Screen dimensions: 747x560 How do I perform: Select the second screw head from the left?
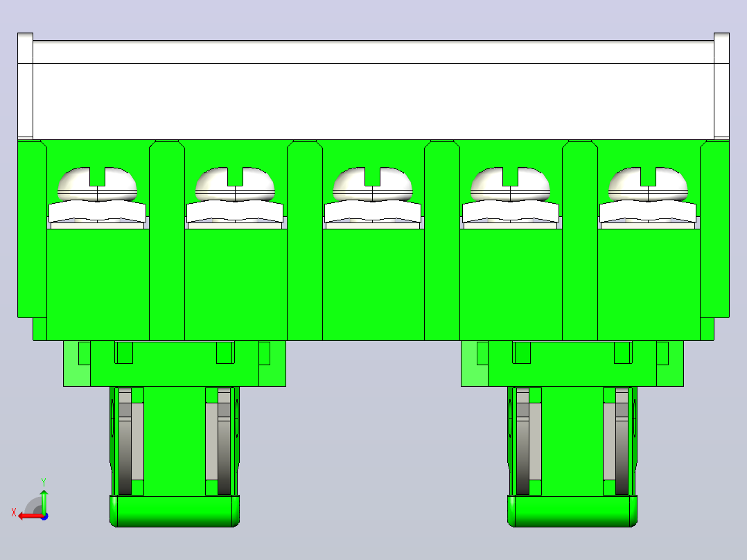click(235, 184)
